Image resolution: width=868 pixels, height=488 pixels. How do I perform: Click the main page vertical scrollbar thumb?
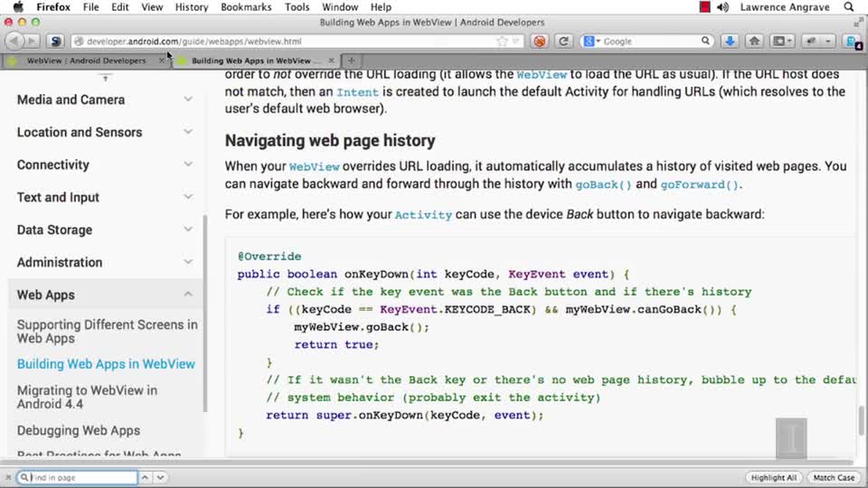coord(862,420)
